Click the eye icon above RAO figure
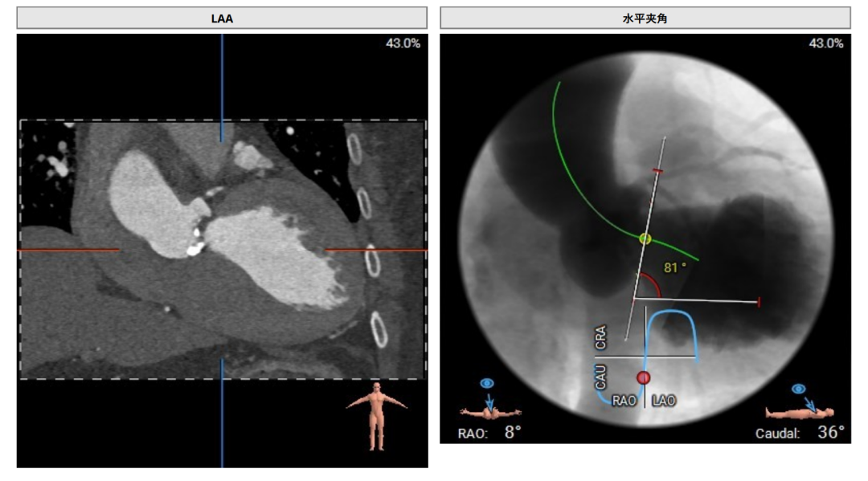Viewport: 868px width, 481px height. [486, 383]
